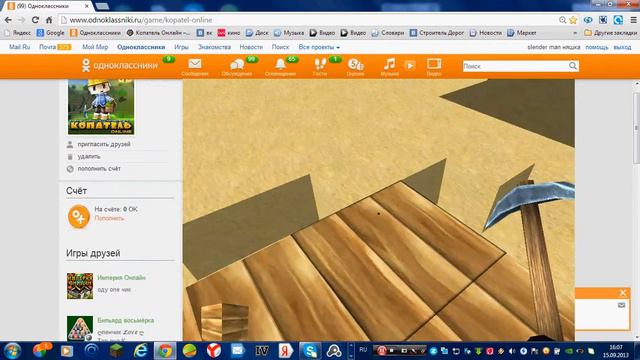The height and width of the screenshot is (360, 640).
Task: Click the Kopatel Online game thumbnail
Action: pos(101,107)
